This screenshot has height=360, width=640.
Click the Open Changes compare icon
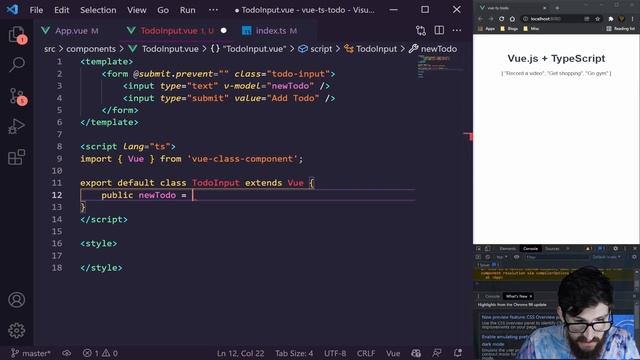tap(421, 31)
